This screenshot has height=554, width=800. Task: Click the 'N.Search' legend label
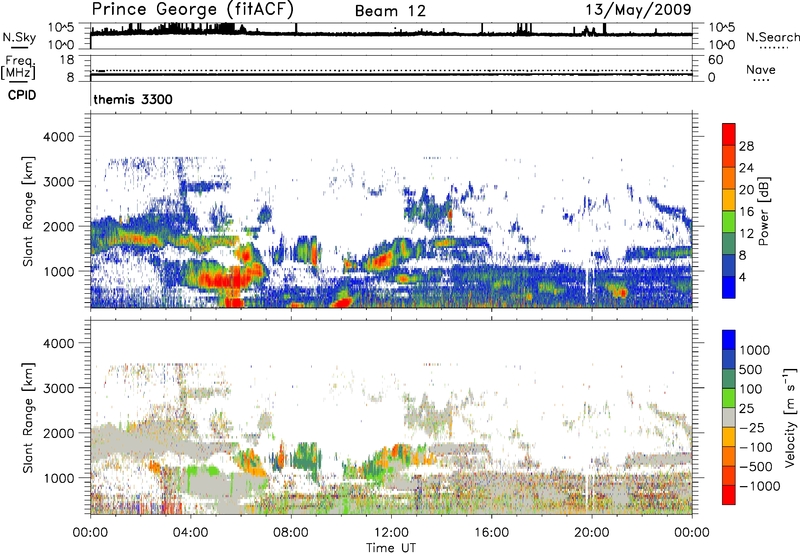(x=772, y=37)
